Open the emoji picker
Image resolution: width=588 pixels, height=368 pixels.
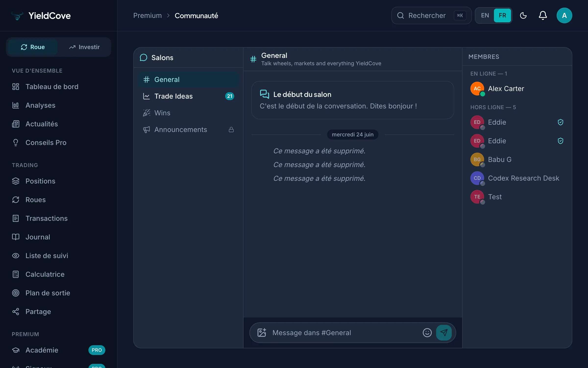pos(427,333)
